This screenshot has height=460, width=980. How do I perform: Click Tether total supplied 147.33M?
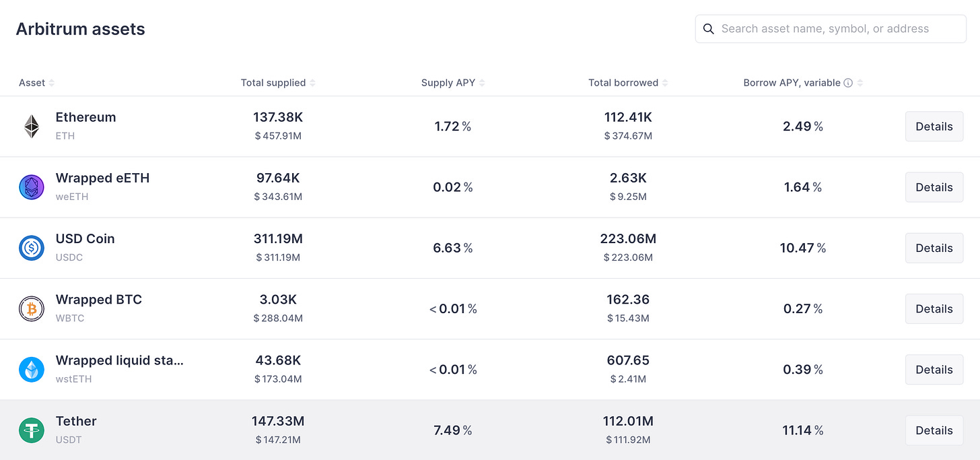[x=278, y=421]
